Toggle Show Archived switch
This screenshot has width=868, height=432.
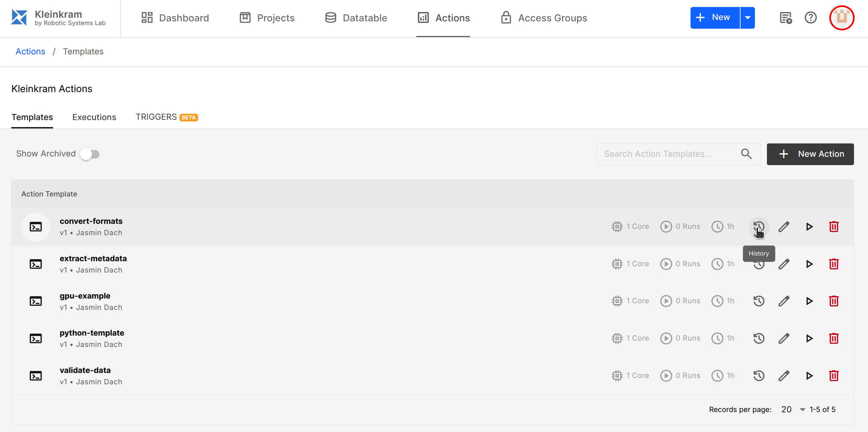click(x=90, y=154)
